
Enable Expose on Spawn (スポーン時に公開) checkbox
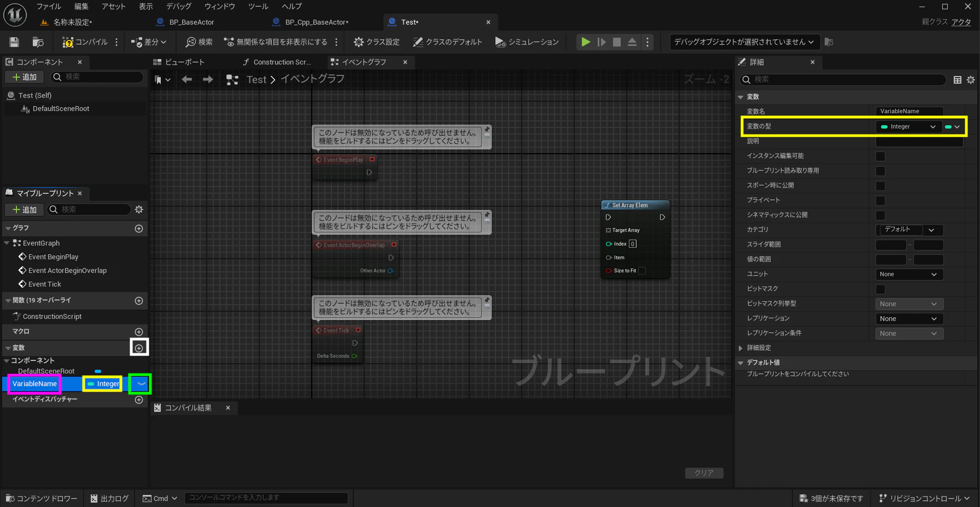880,186
